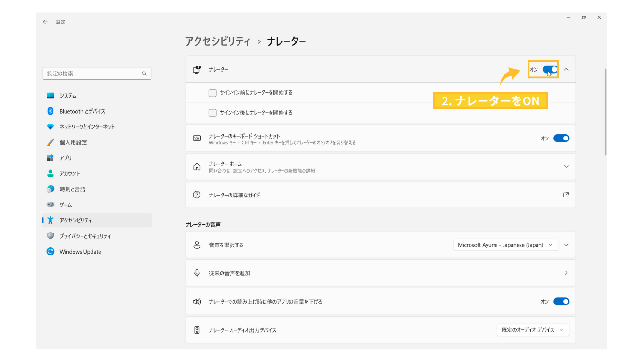644x362 pixels.
Task: Open Windows Update sidebar icon
Action: pos(50,252)
